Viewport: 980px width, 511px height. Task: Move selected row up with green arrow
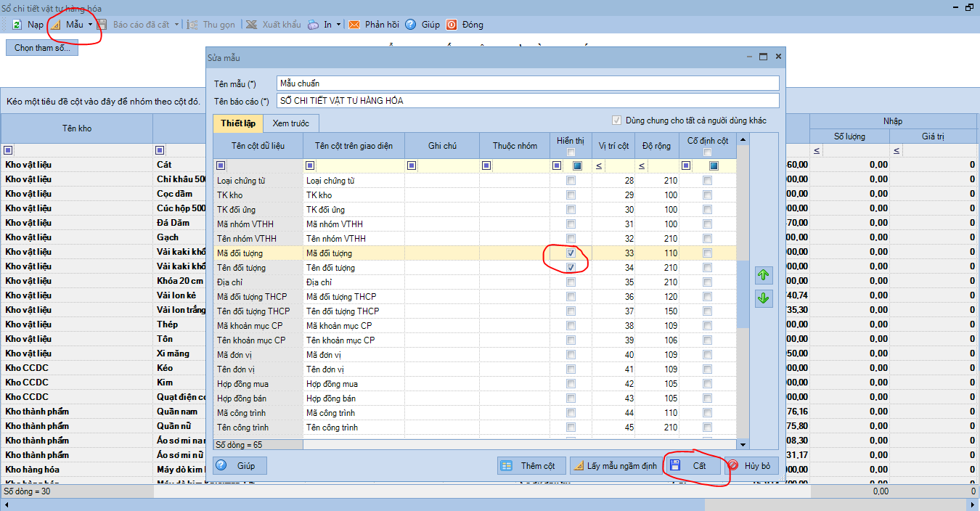(x=764, y=275)
